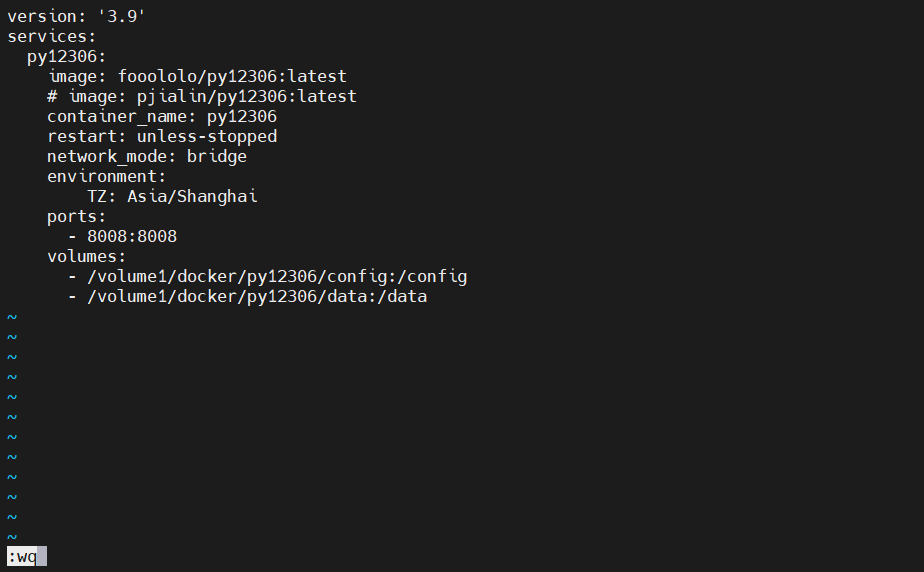Place cursor on the 'py12306:' service name
The image size is (924, 572).
[x=66, y=56]
